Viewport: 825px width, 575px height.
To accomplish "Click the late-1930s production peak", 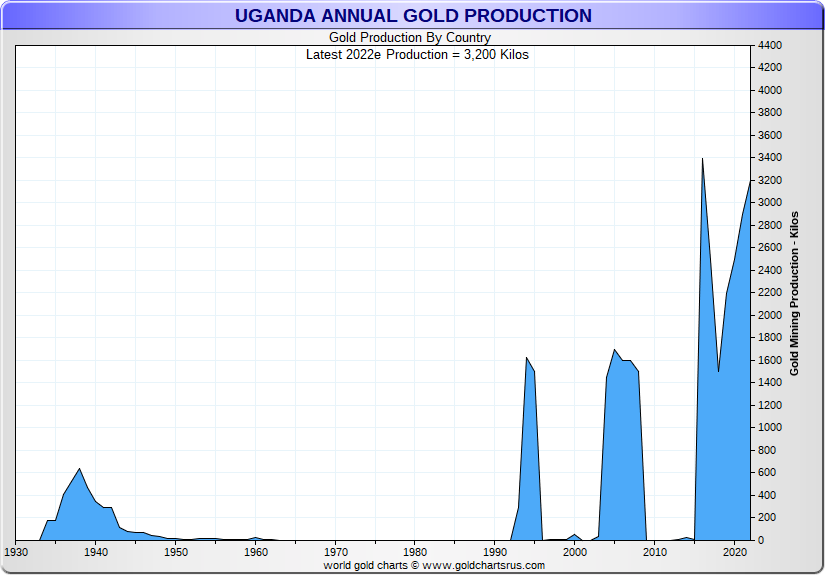I will tap(79, 468).
